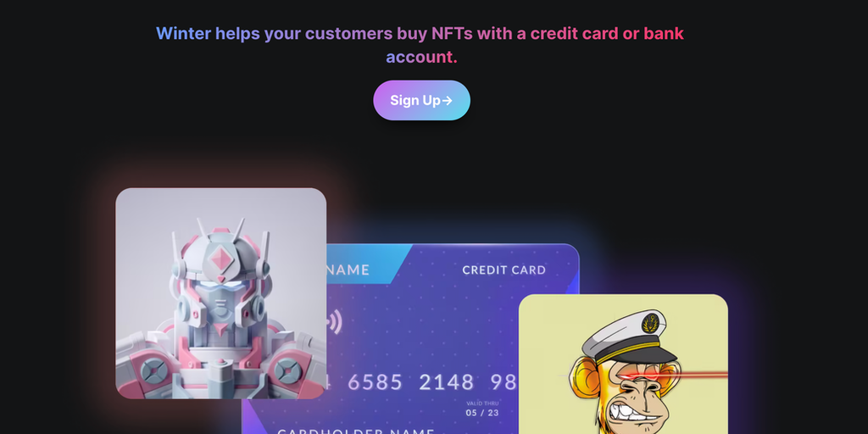Click the headline text about buying NFTs
The width and height of the screenshot is (868, 434).
pyautogui.click(x=420, y=45)
